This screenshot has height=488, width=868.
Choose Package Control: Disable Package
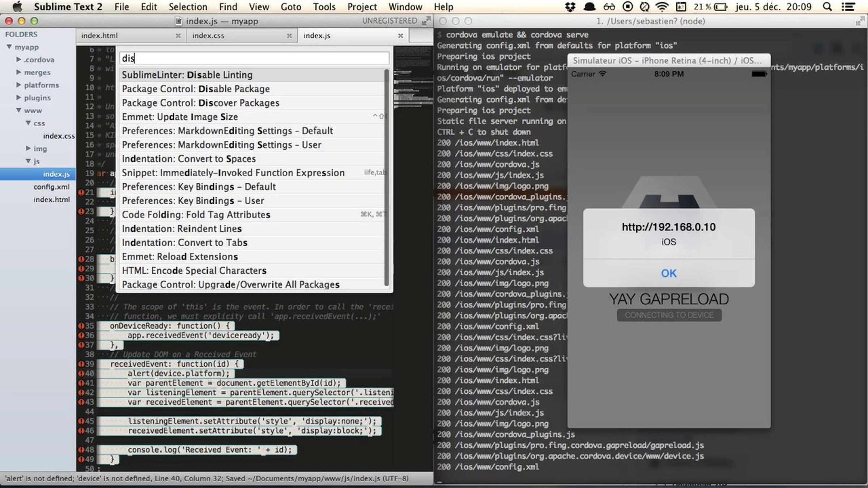pyautogui.click(x=252, y=89)
